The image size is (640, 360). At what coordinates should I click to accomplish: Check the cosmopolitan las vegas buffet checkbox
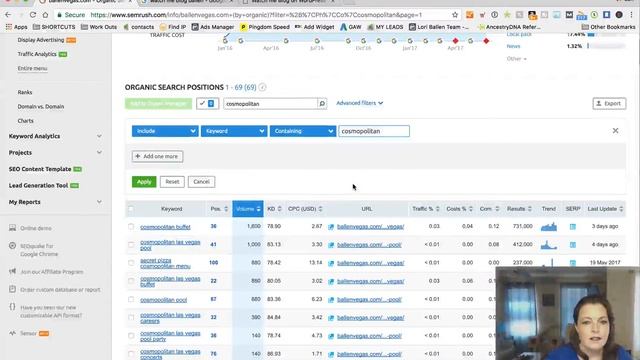(131, 281)
